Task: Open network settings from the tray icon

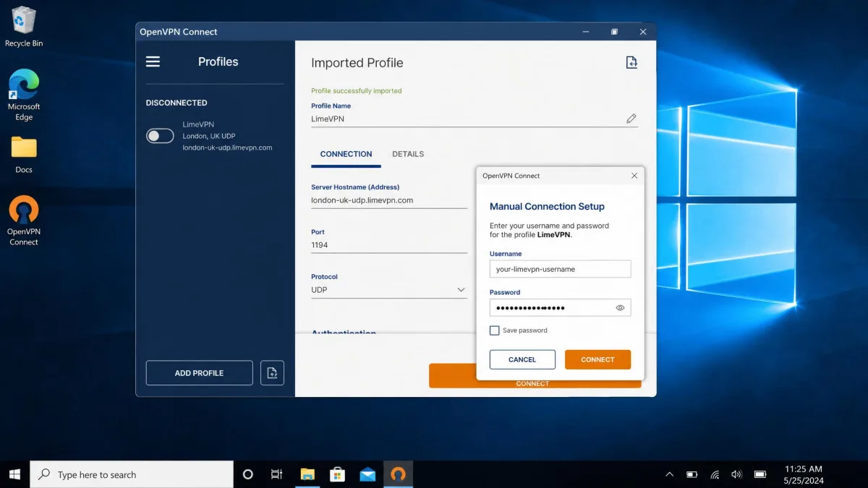Action: coord(715,474)
